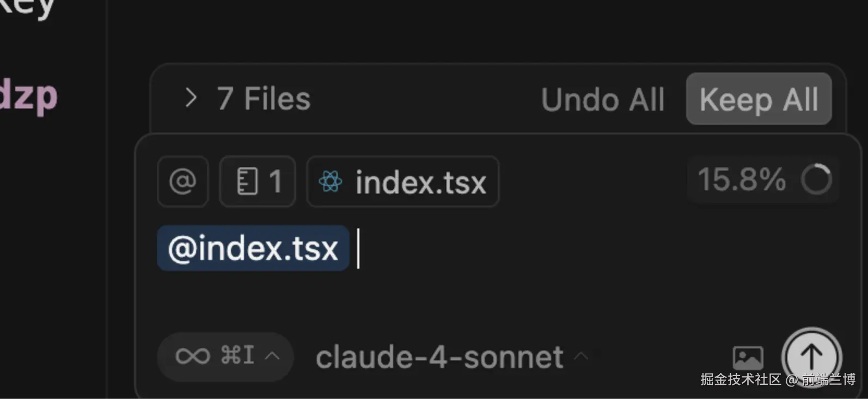Screen dimensions: 868x399
Task: Click the React icon on index.tsx chip
Action: (331, 182)
